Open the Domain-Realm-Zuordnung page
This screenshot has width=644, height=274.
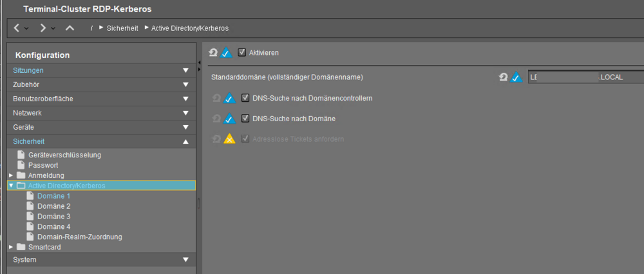coord(79,237)
